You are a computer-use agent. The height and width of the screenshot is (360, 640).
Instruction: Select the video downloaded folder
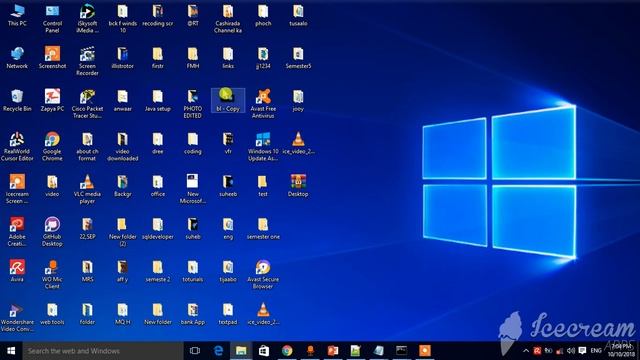point(122,146)
